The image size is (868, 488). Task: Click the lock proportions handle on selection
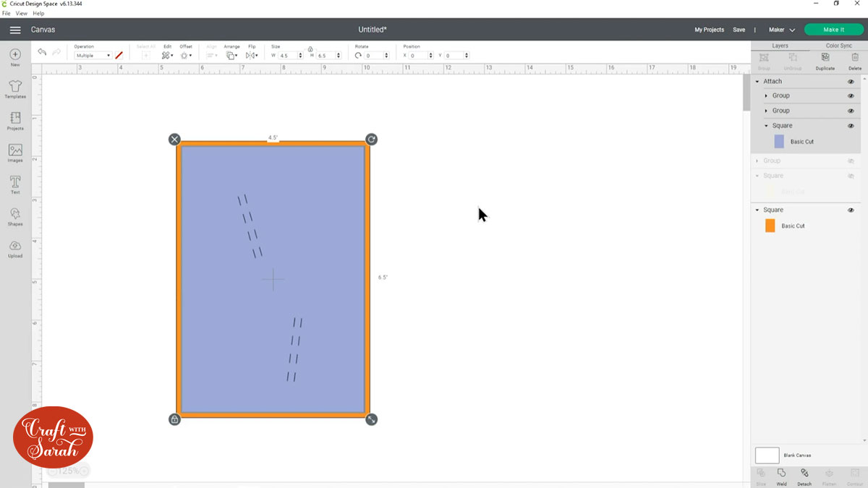coord(174,419)
